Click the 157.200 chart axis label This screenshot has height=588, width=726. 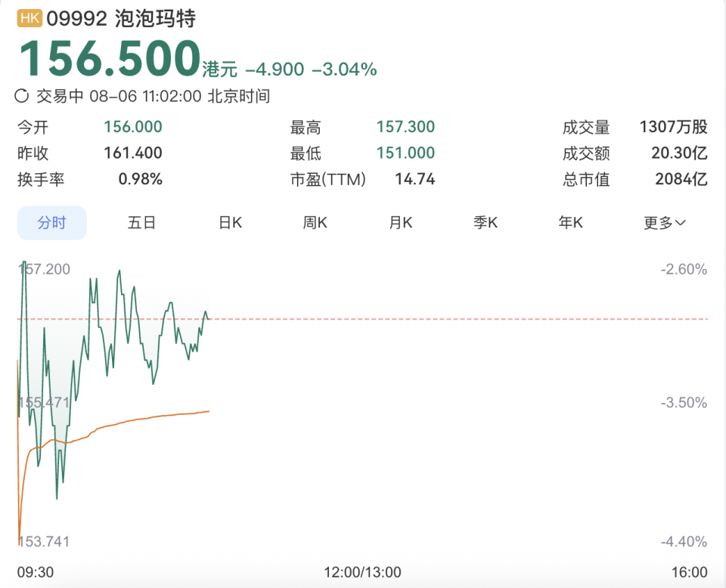point(44,269)
